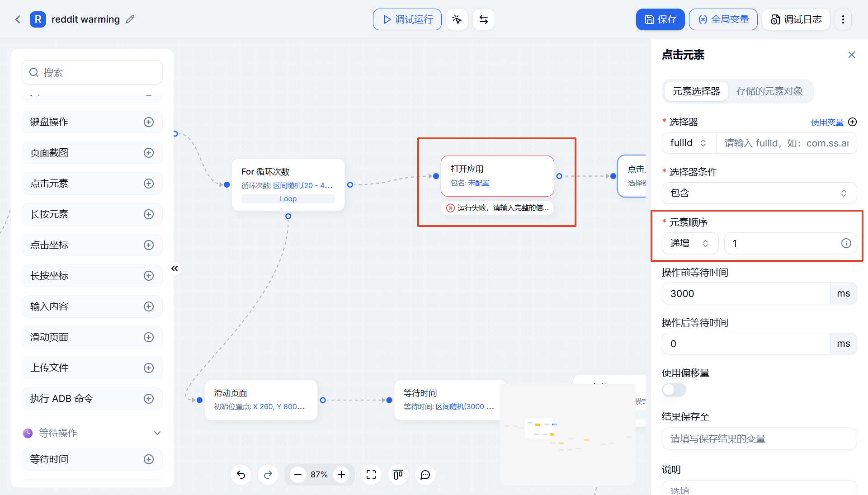Add the 等待时间 action with plus icon
868x495 pixels.
149,459
